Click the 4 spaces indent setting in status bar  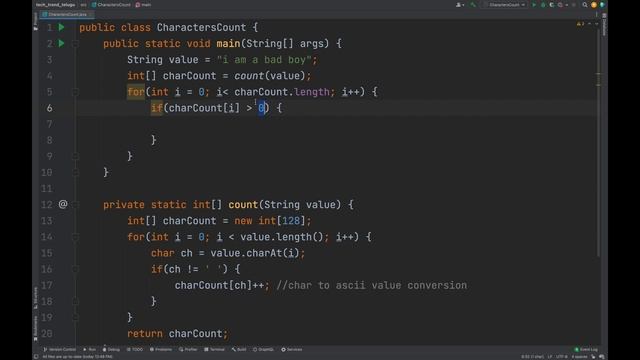(579, 357)
